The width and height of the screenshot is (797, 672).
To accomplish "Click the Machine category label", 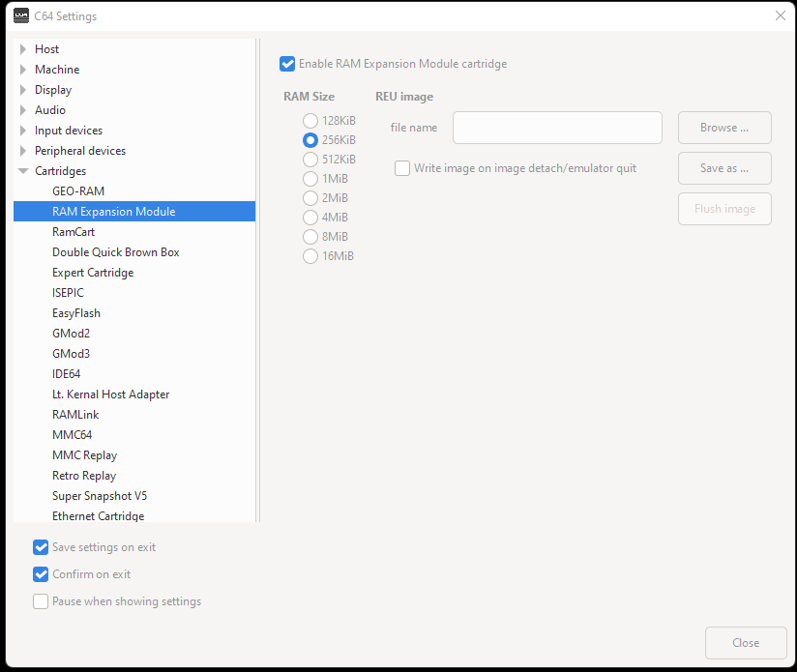I will (x=57, y=70).
